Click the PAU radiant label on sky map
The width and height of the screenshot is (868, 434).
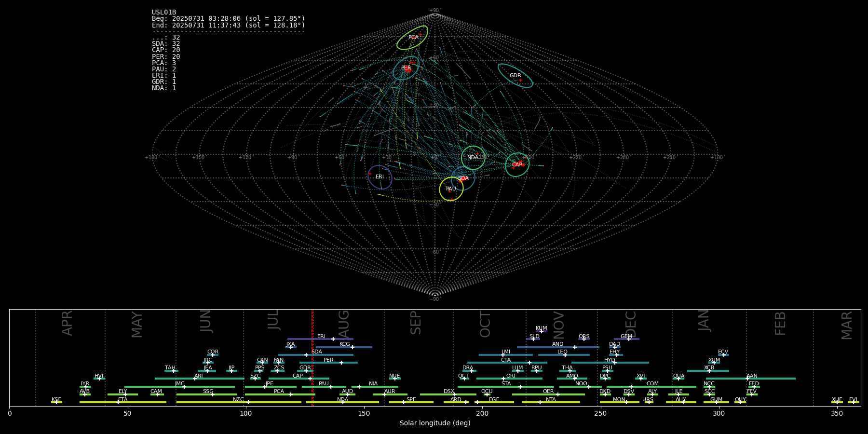tap(451, 189)
